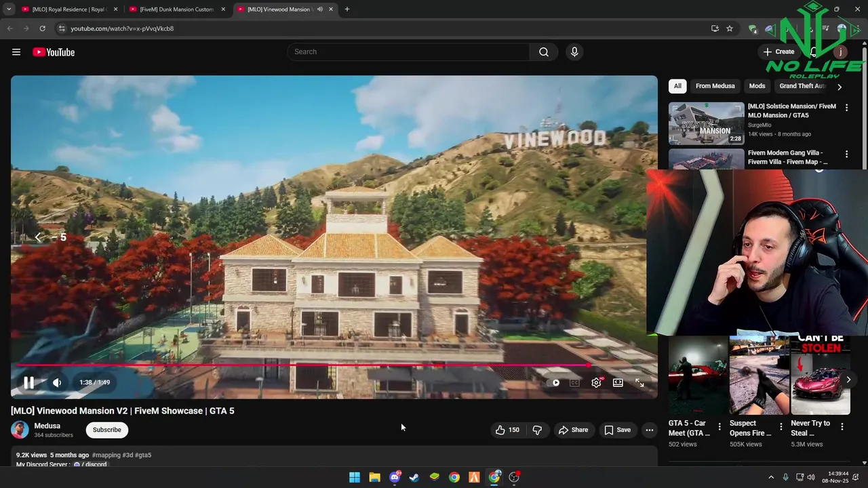Open Suspect Opens Fire short
The height and width of the screenshot is (488, 868).
[759, 375]
